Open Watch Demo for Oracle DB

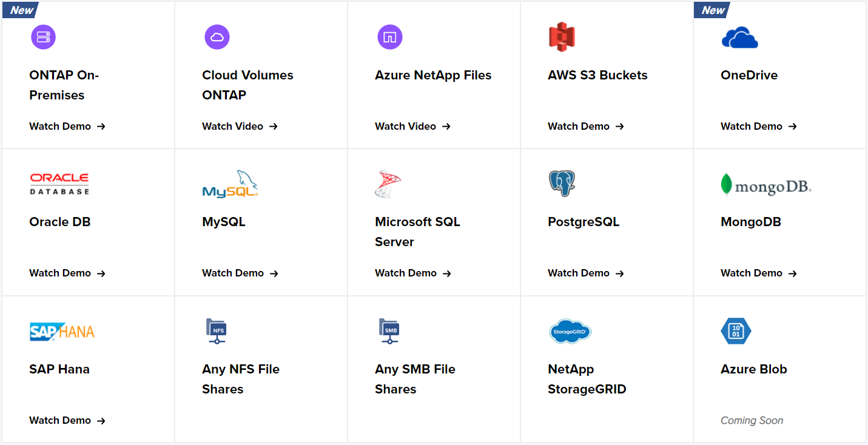point(67,273)
